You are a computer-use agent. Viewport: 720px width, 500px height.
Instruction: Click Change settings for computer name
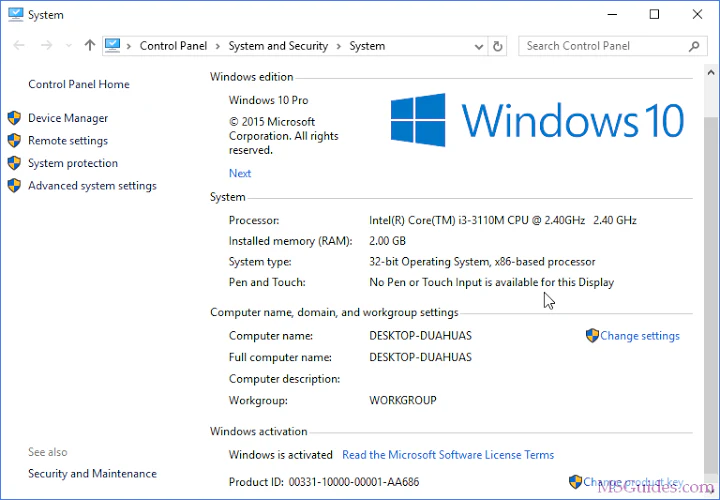coord(639,336)
